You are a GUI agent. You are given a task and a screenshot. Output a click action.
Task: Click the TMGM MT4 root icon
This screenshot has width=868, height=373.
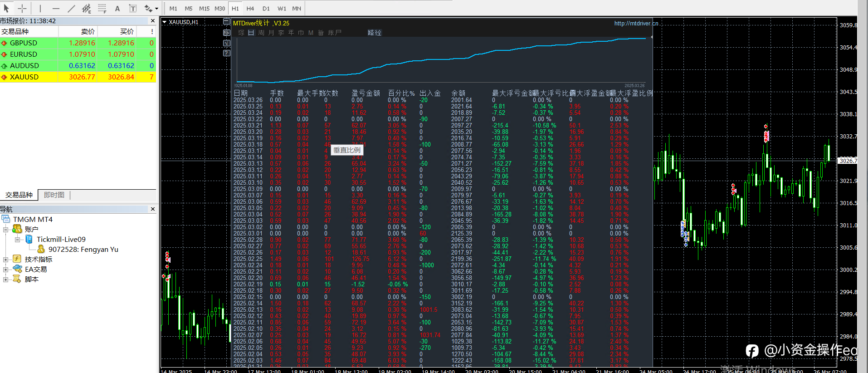[6, 219]
